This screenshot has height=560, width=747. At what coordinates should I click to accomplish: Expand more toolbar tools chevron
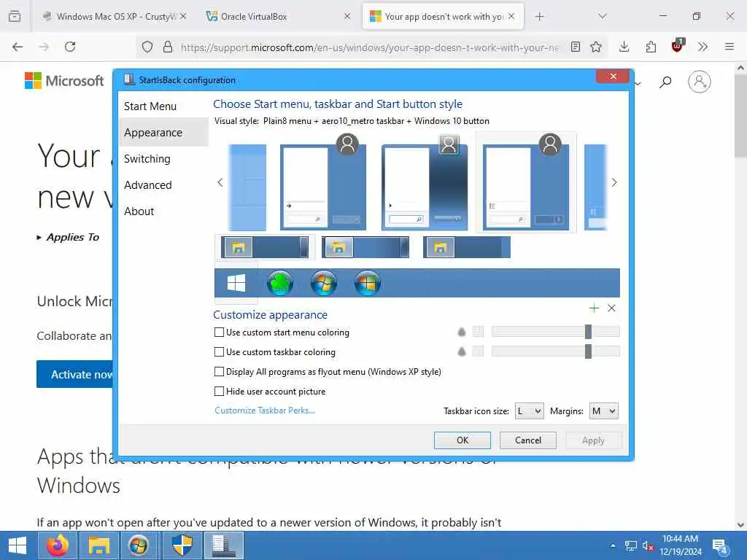pos(703,47)
